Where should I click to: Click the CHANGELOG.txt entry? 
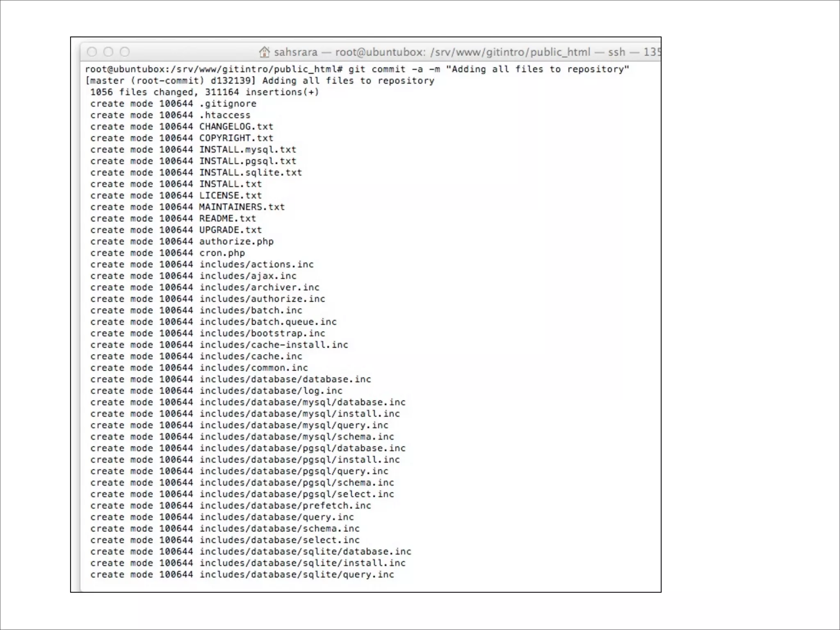click(x=236, y=127)
